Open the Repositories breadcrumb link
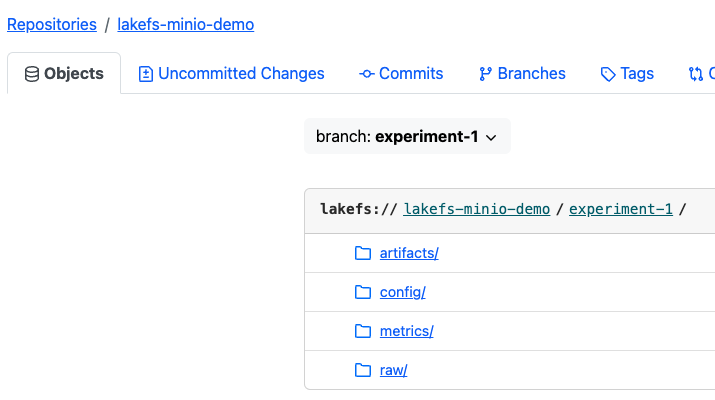 point(52,24)
